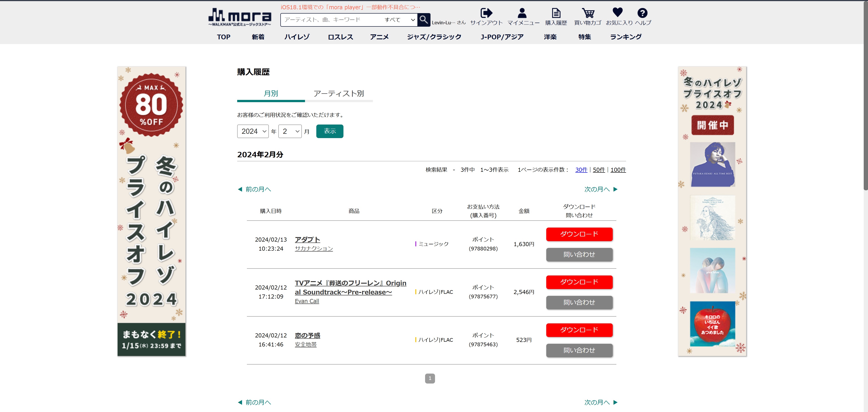
Task: Open the year 2024 dropdown
Action: click(x=253, y=131)
